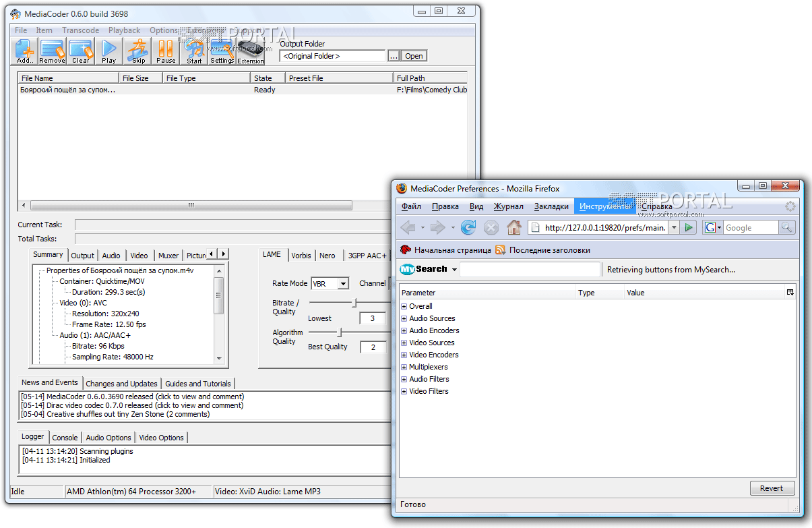This screenshot has width=812, height=528.
Task: Click Firefox Back arrow button
Action: click(x=408, y=227)
